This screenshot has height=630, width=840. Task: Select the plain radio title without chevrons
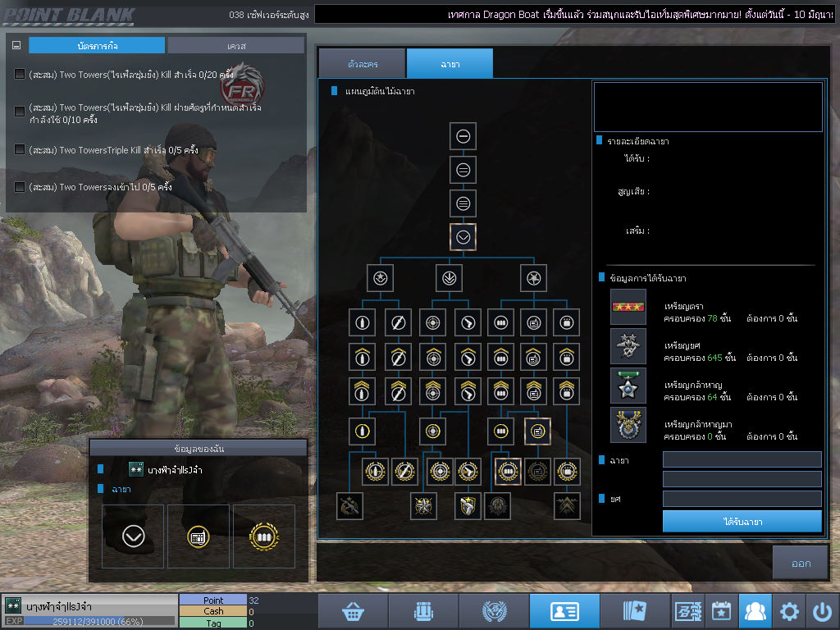533,322
